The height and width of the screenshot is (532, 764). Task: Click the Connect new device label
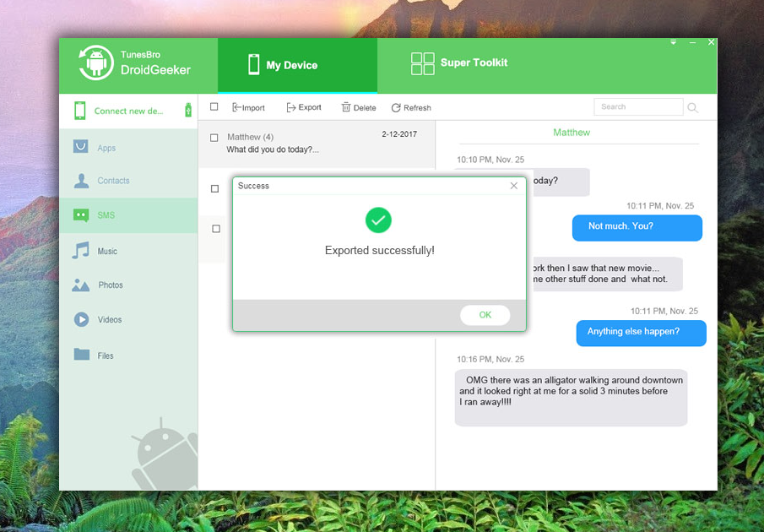click(128, 111)
